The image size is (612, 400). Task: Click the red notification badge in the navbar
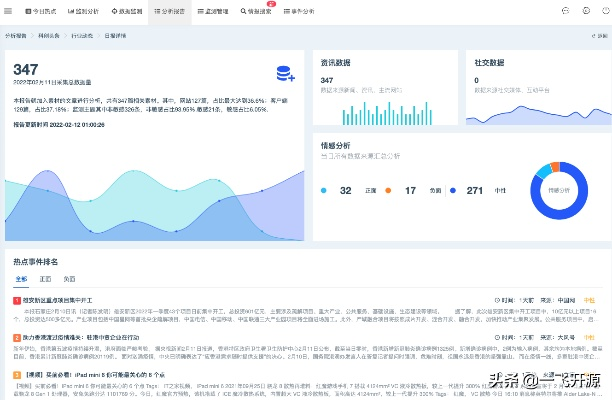pyautogui.click(x=271, y=4)
